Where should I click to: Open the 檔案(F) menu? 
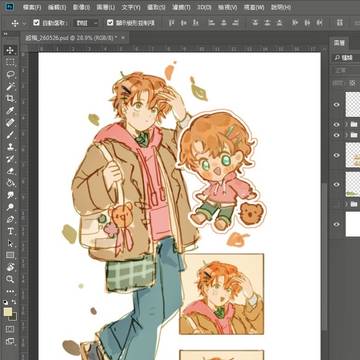tap(32, 7)
